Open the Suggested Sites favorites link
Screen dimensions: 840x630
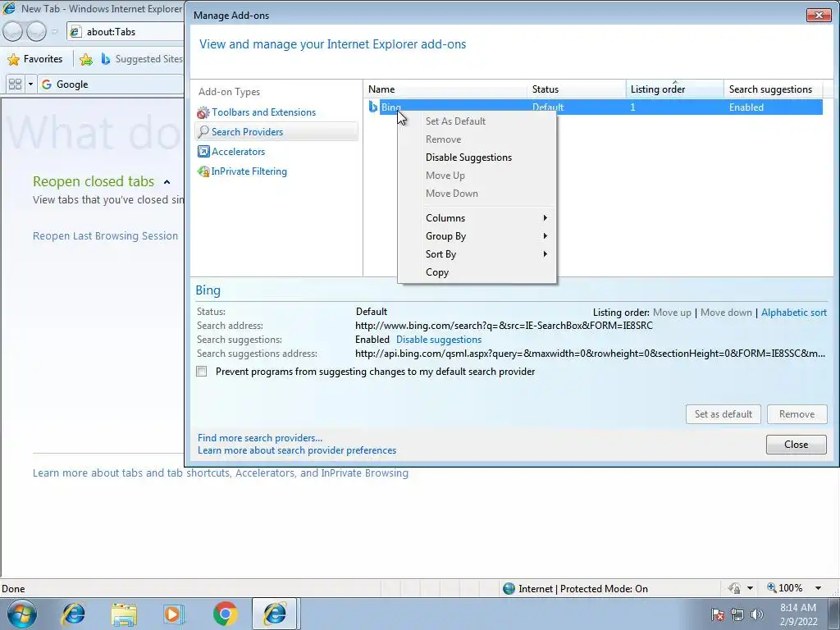coord(142,59)
